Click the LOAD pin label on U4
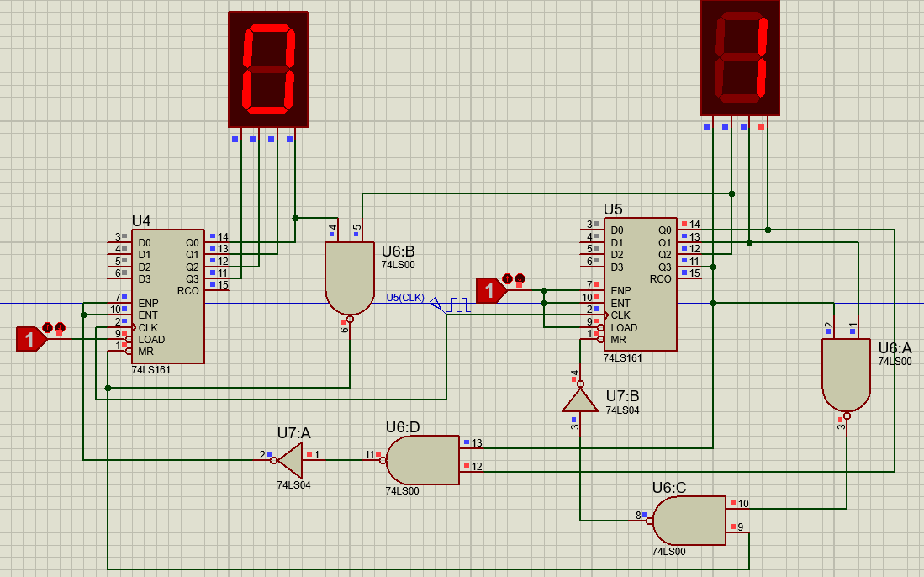Viewport: 924px width, 577px height. coord(151,340)
